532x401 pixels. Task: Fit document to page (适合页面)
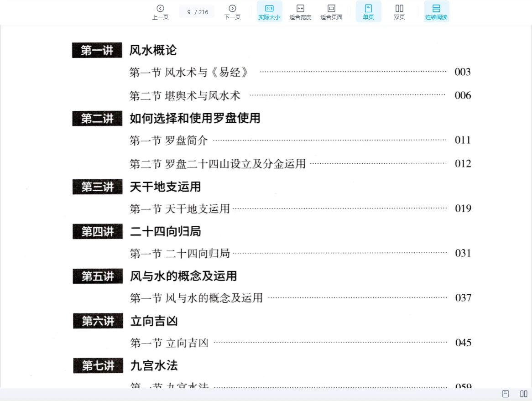pyautogui.click(x=331, y=12)
